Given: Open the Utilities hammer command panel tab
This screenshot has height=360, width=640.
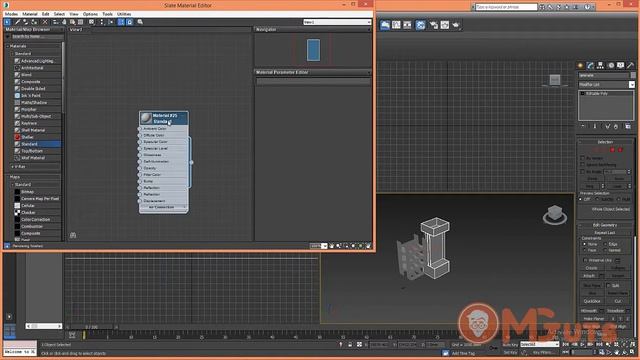Looking at the screenshot, I should point(630,65).
